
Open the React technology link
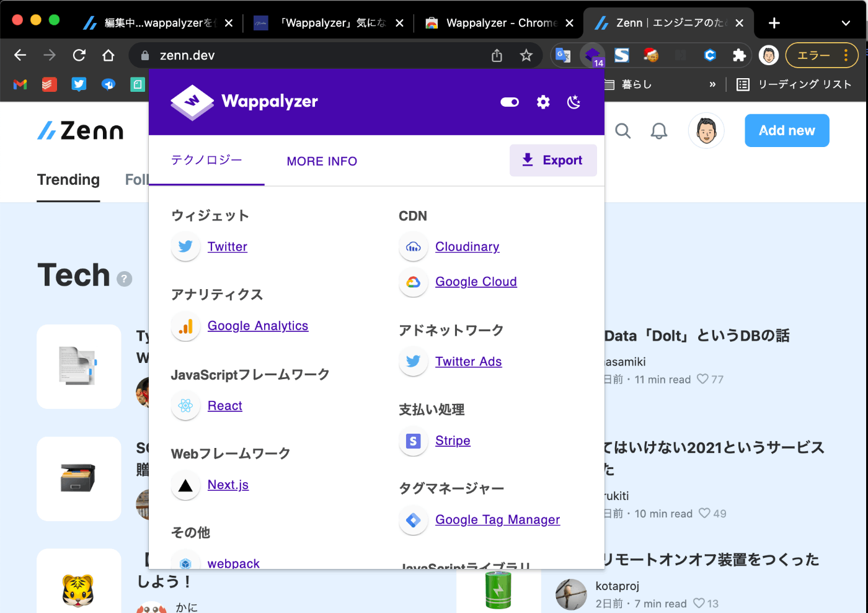(225, 405)
